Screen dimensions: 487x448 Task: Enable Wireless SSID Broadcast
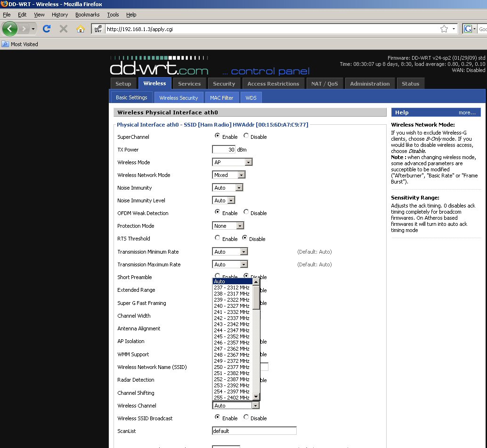click(x=217, y=417)
